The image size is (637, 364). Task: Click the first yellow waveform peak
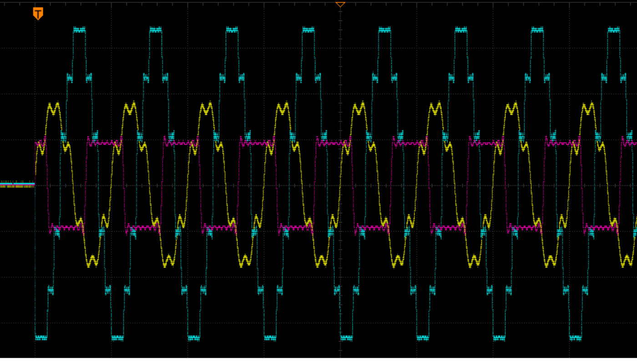(x=54, y=108)
